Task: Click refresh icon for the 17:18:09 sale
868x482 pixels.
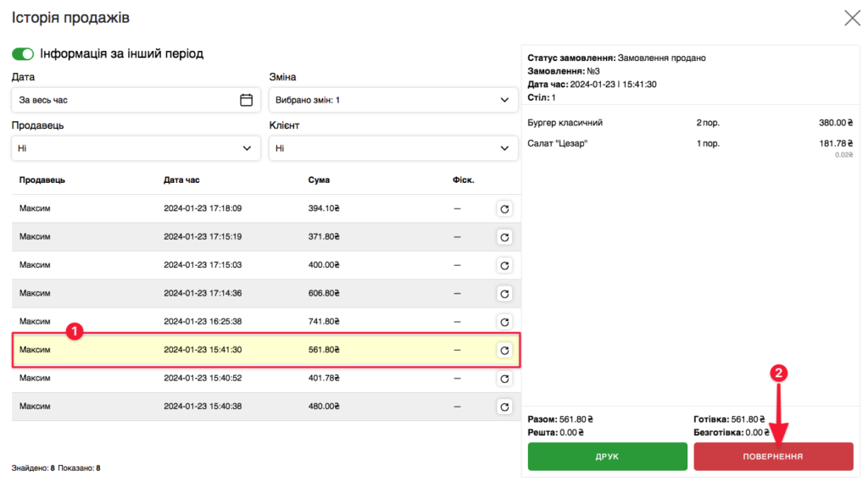Action: [504, 209]
